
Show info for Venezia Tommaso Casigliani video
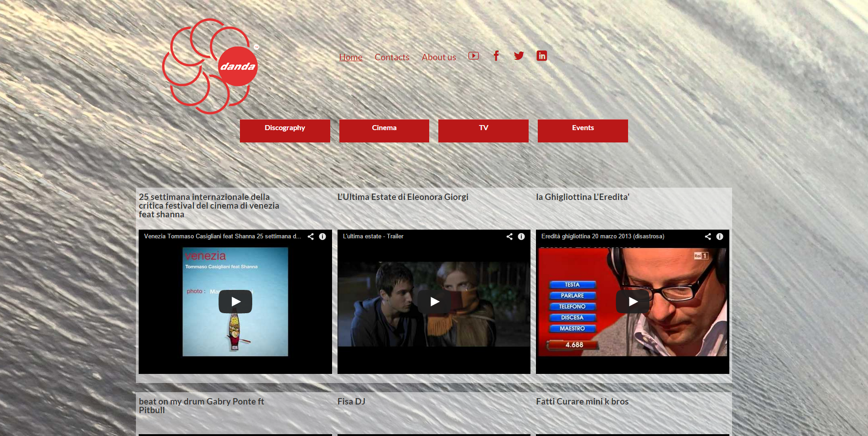point(322,236)
